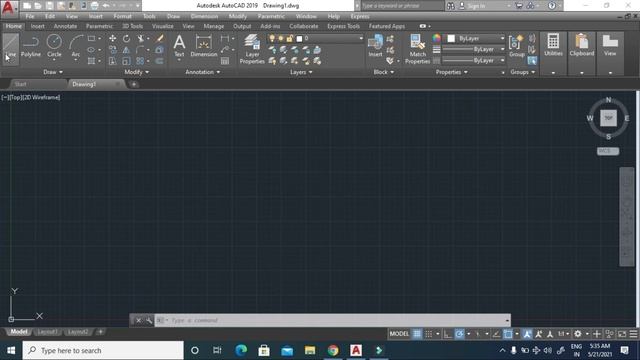Activate the Mirror tool
This screenshot has height=360, width=640.
pos(127,50)
